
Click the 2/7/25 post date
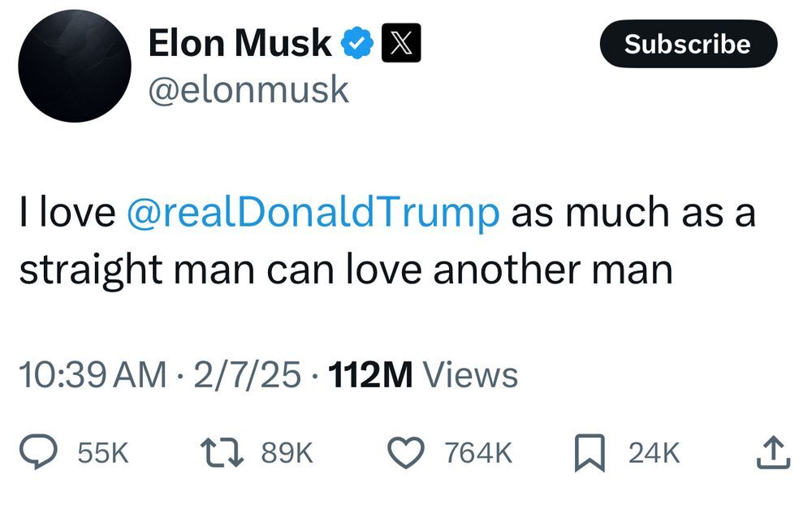(x=247, y=375)
